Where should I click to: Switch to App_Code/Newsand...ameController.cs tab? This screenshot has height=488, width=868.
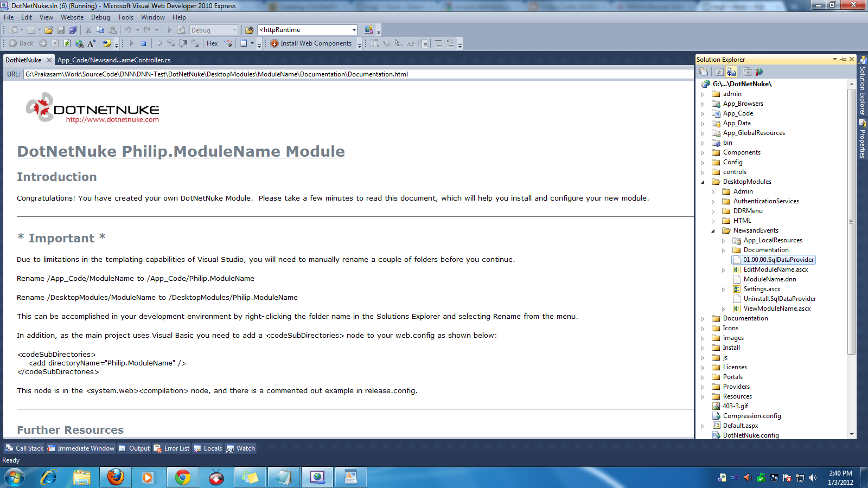pyautogui.click(x=114, y=60)
